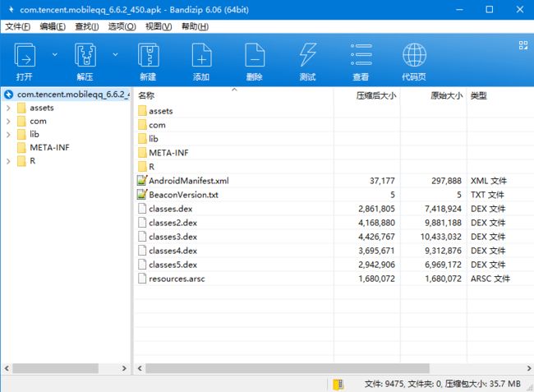
Task: Select the root com.tencent.mobileqq tree node
Action: pyautogui.click(x=73, y=95)
